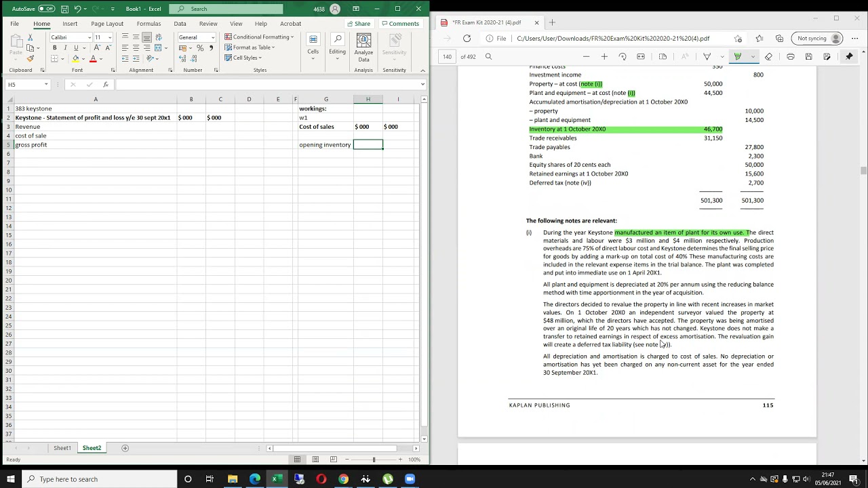Switch to the Insert ribbon tab
Image resolution: width=868 pixels, height=488 pixels.
tap(70, 24)
